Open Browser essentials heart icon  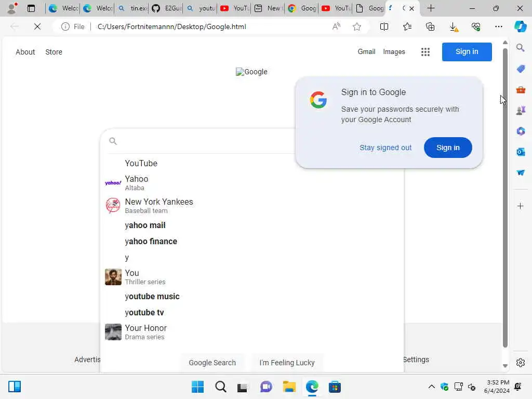(476, 26)
